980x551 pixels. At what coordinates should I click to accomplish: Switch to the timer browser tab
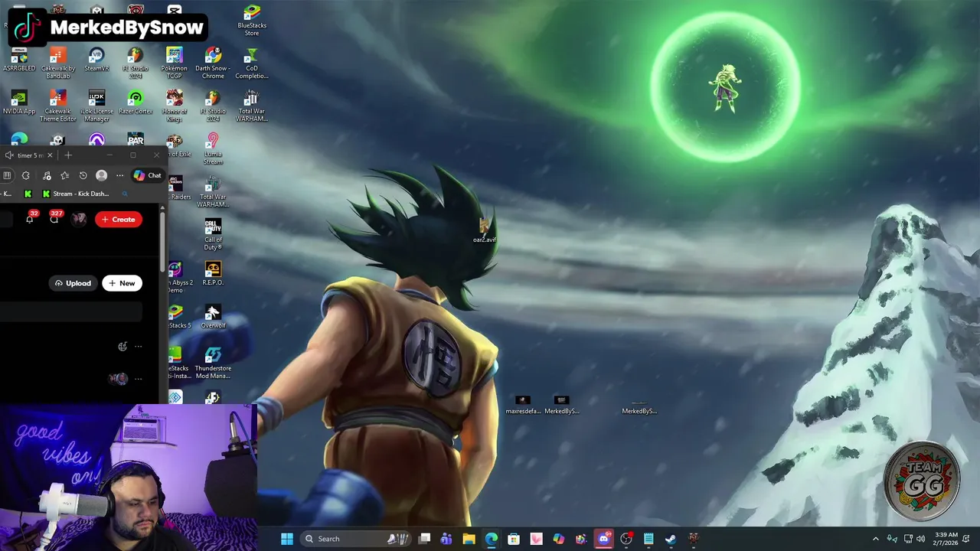tap(29, 155)
